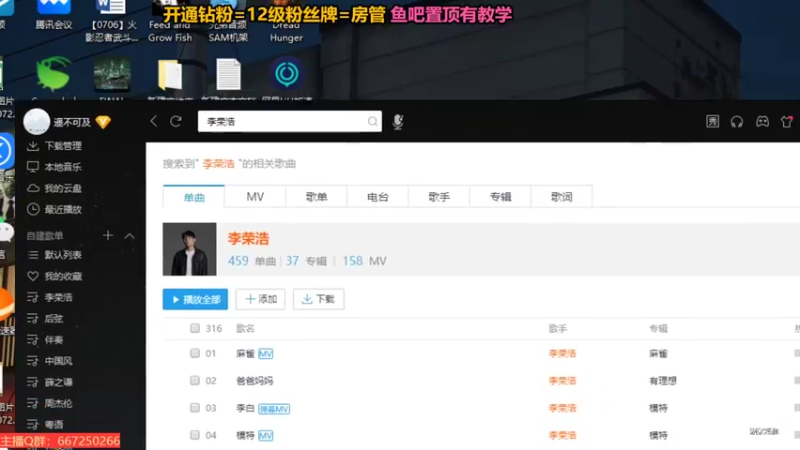Click the 李荣浩 artist photo thumbnail
Image resolution: width=800 pixels, height=450 pixels.
click(189, 249)
